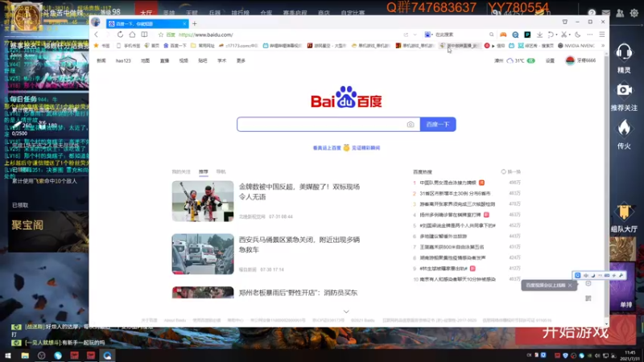This screenshot has height=362, width=644.
Task: Open hot search item 多地建议暂缓外出旅游
Action: point(444,237)
